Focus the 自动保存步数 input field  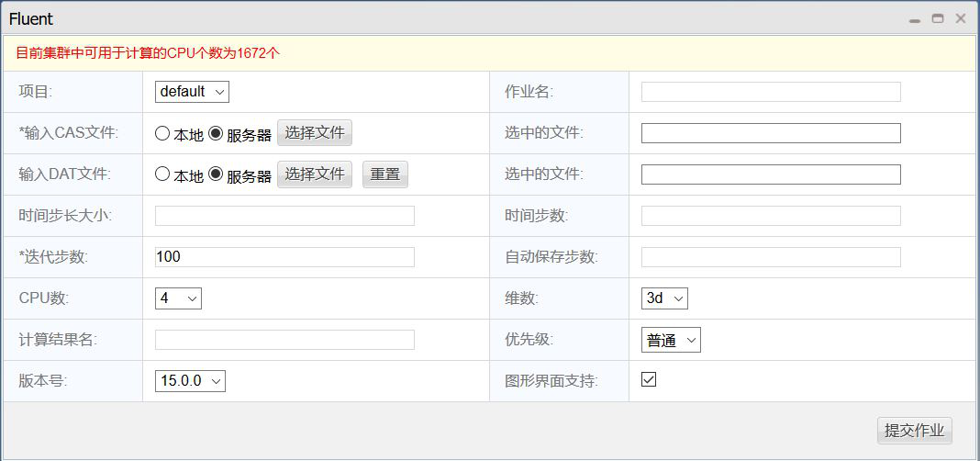tap(771, 257)
